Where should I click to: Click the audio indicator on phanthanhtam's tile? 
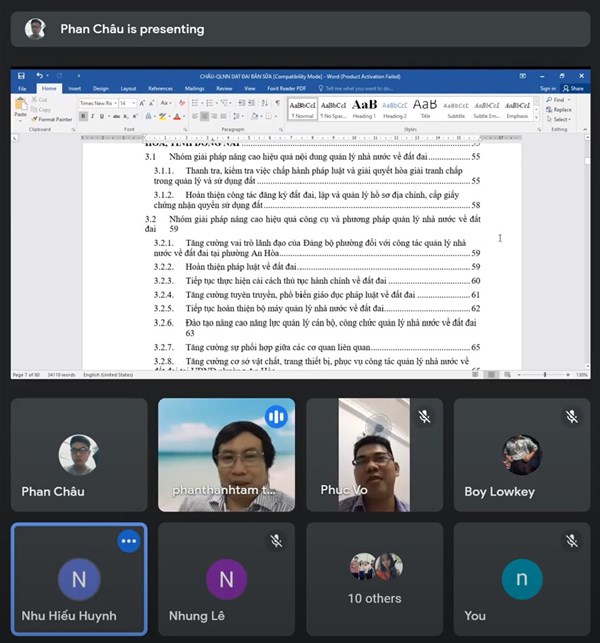276,416
